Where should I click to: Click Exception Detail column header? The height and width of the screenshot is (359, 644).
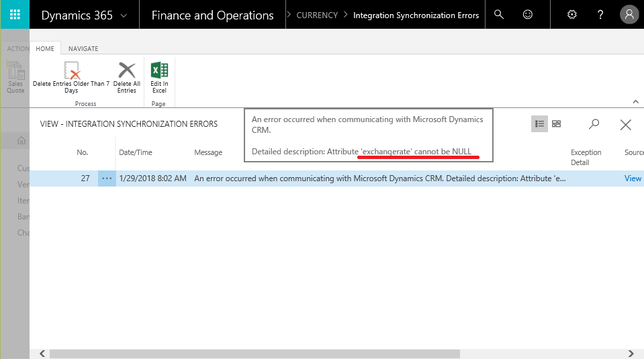(586, 157)
